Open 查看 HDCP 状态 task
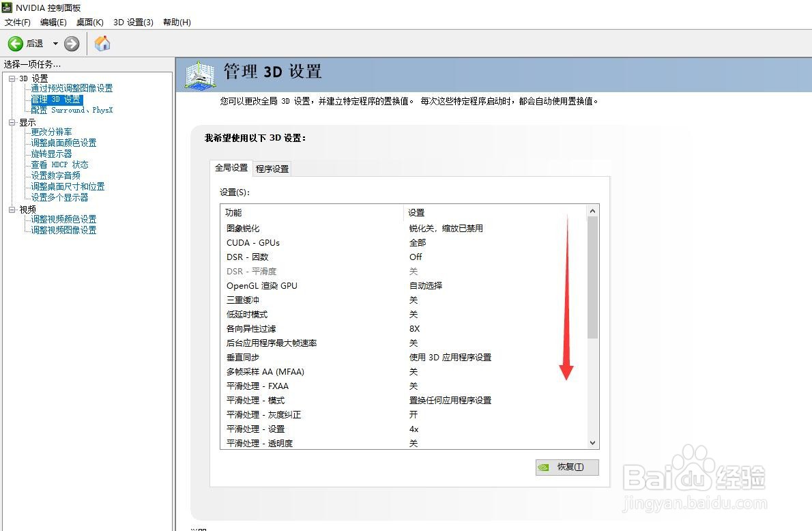 59,164
